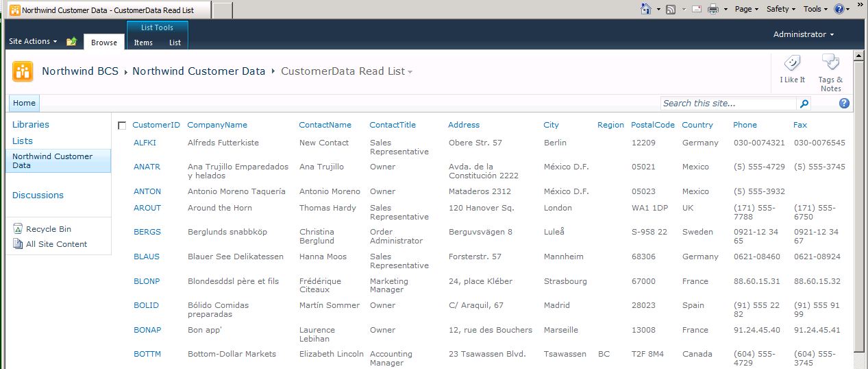Sort by the CustomerID column header
868x369 pixels.
(156, 125)
